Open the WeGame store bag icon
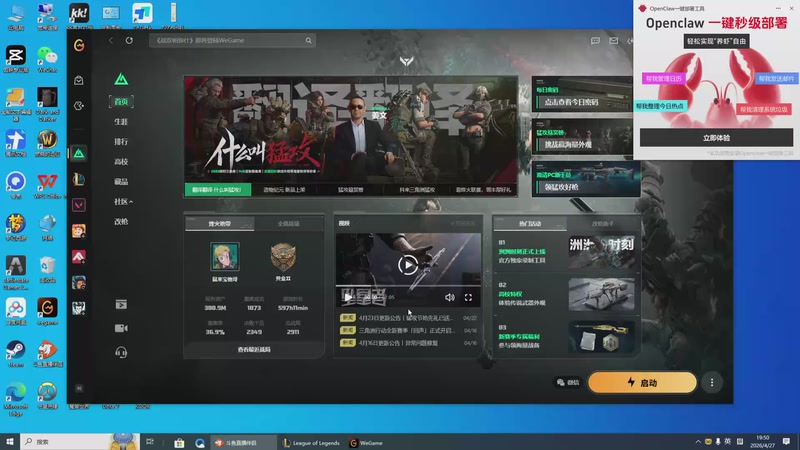This screenshot has height=450, width=800. click(79, 80)
